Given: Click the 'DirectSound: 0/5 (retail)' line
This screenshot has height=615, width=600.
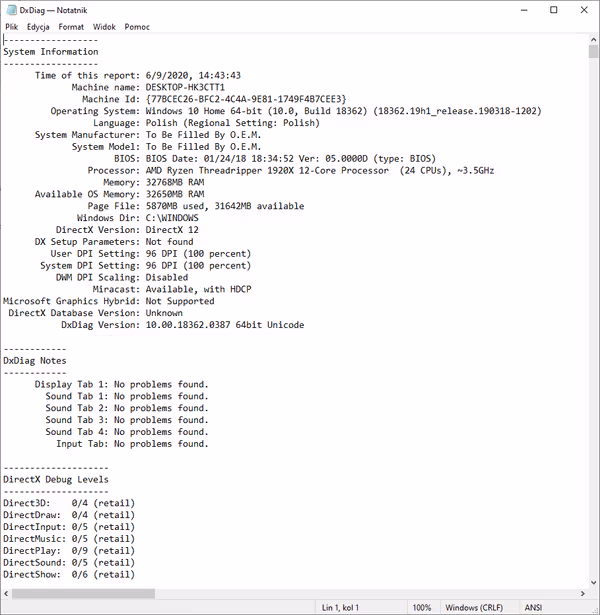Looking at the screenshot, I should click(69, 562).
